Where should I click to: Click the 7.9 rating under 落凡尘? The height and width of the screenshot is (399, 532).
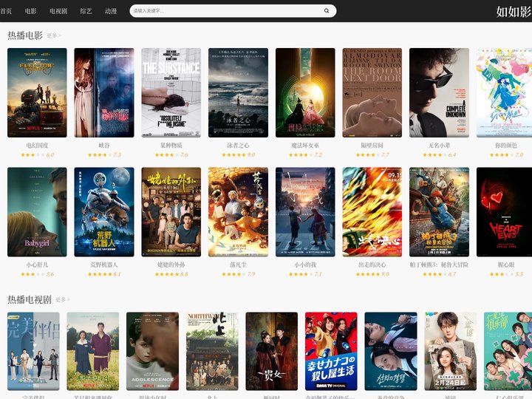251,274
